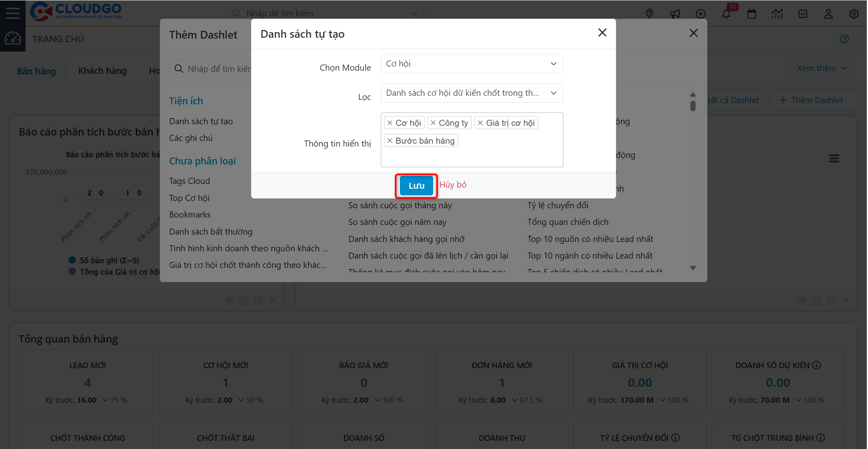The height and width of the screenshot is (449, 868).
Task: Open the calendar icon in the top bar
Action: [x=752, y=13]
